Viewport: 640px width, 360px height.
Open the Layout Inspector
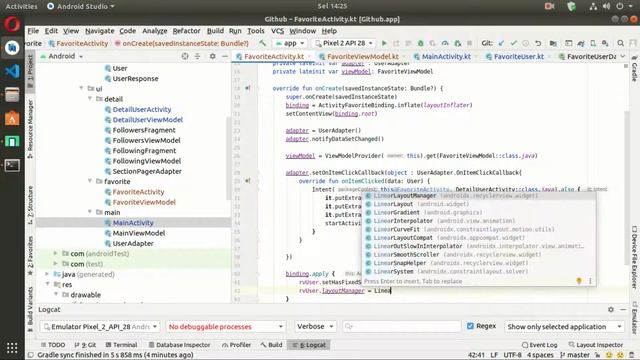(596, 345)
